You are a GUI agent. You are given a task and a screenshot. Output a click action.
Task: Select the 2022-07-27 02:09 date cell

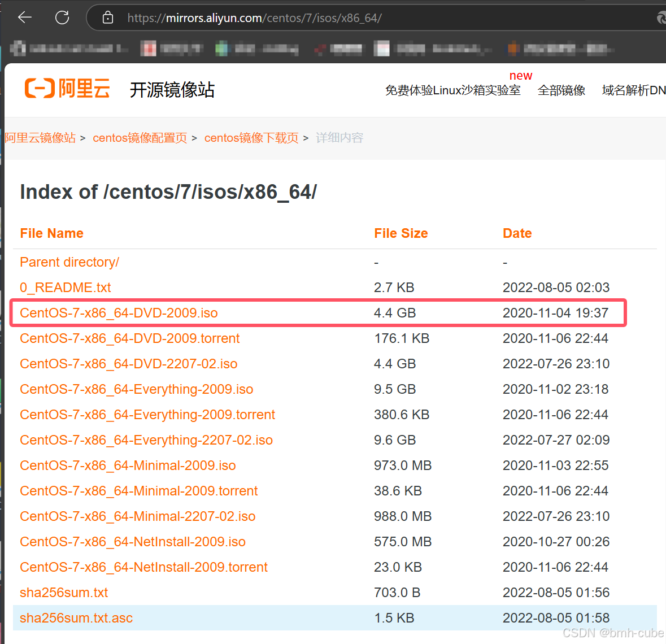tap(556, 440)
